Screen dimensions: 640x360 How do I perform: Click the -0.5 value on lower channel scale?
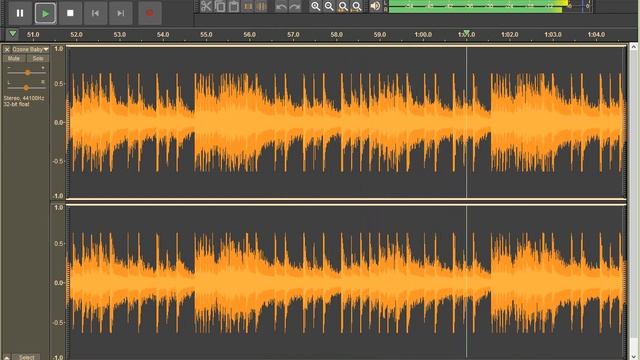58,322
